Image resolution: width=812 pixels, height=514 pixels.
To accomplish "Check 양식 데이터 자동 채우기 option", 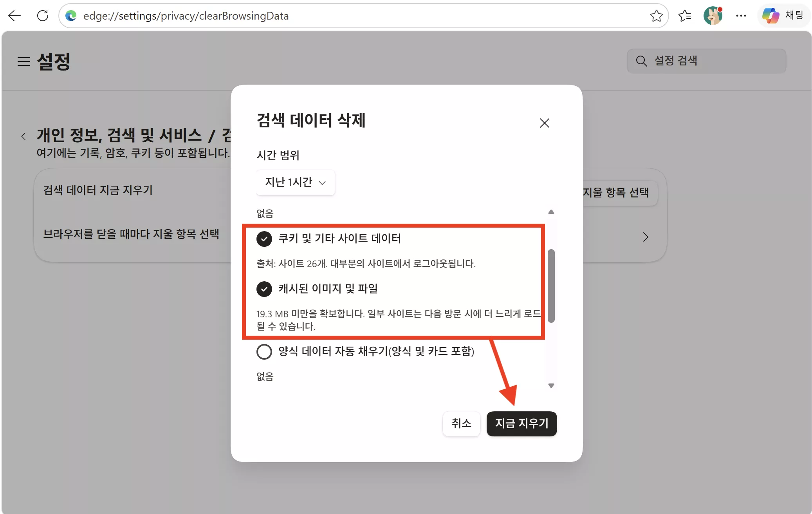I will (264, 352).
